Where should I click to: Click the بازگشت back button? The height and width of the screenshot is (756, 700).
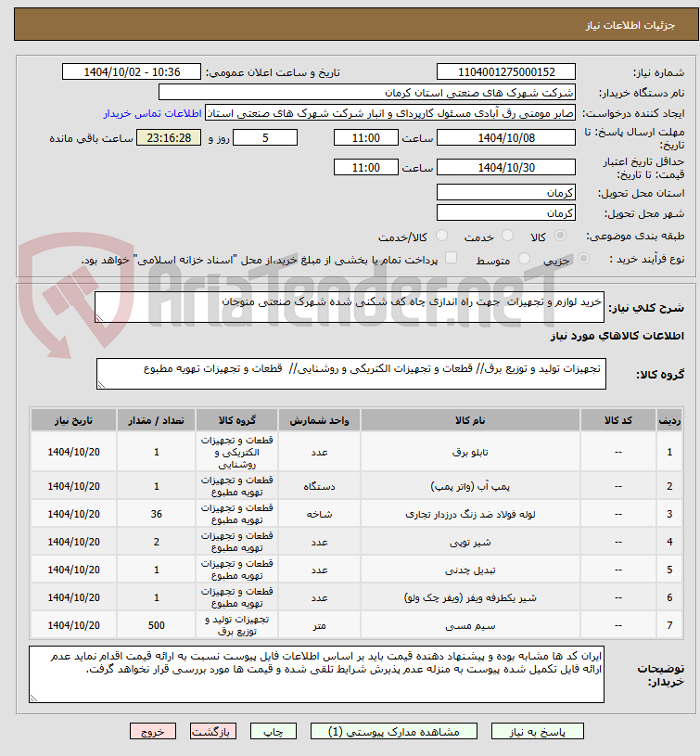(x=213, y=731)
